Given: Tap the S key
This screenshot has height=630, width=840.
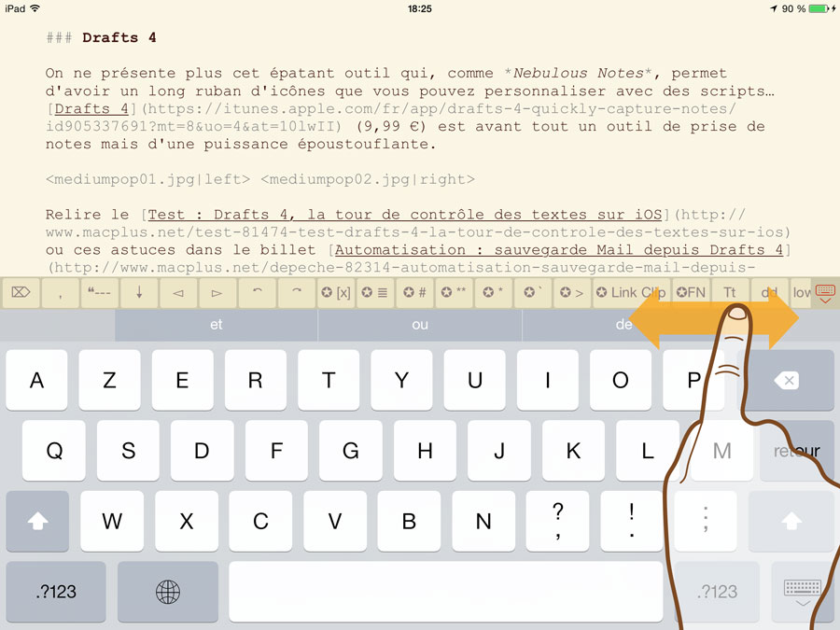Looking at the screenshot, I should [128, 451].
